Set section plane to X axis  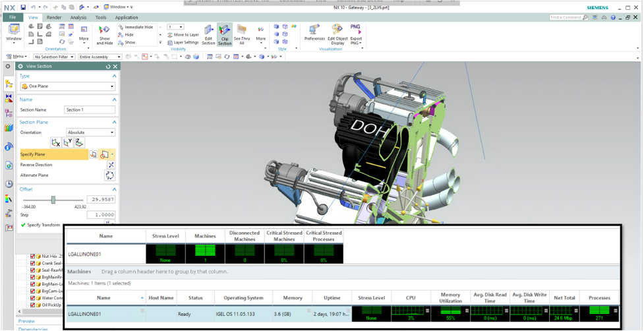56,143
